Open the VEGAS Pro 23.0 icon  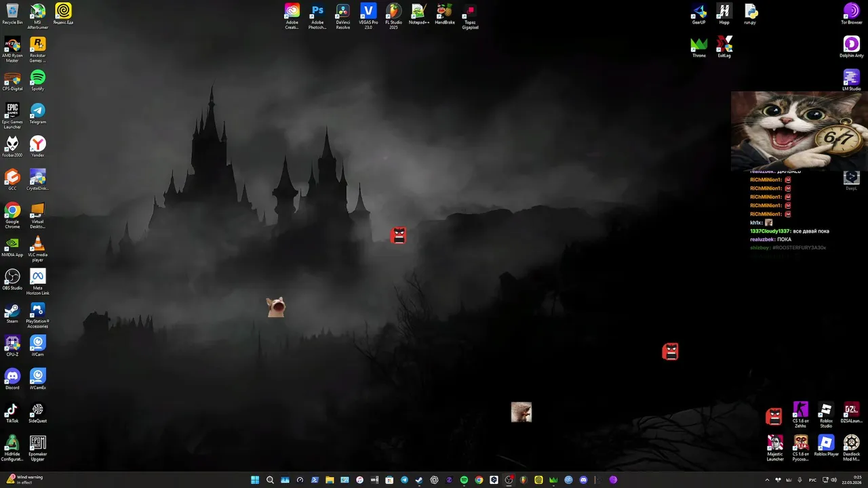point(368,16)
